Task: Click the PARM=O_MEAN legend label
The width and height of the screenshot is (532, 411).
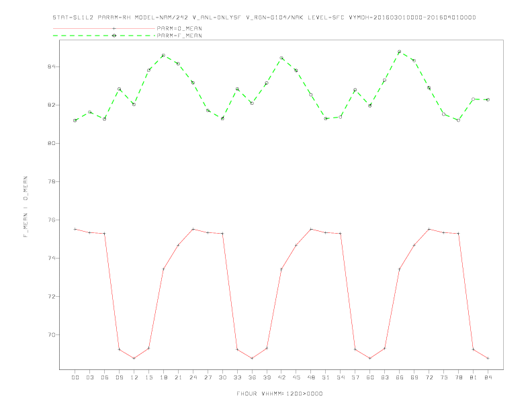Action: [179, 28]
